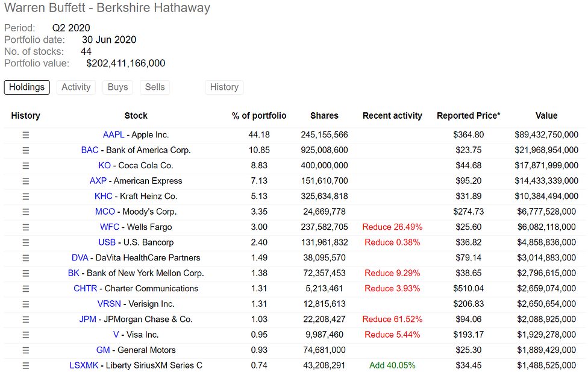The height and width of the screenshot is (372, 588).
Task: Click 'Reduce 0.38%' in U.S. Bancorp row
Action: pos(392,242)
